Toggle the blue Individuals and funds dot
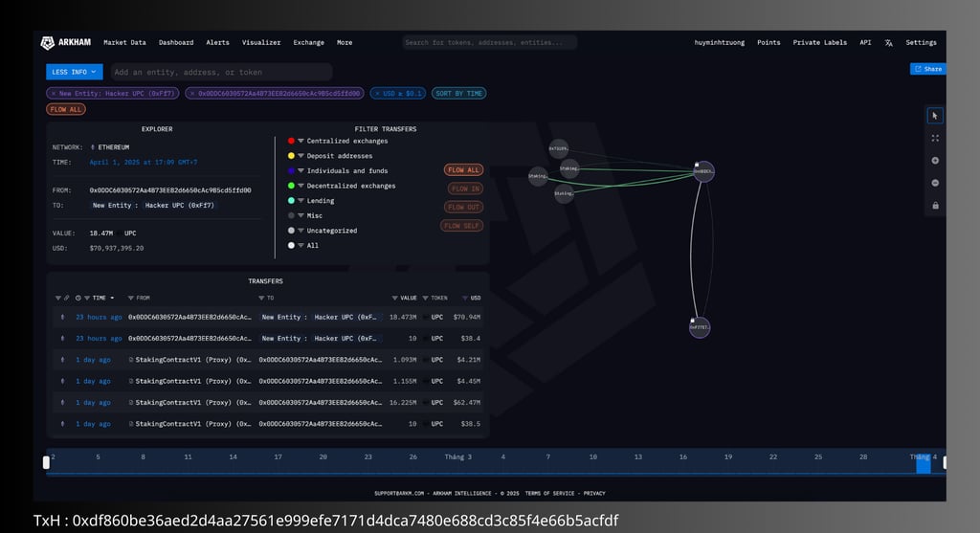 tap(291, 170)
